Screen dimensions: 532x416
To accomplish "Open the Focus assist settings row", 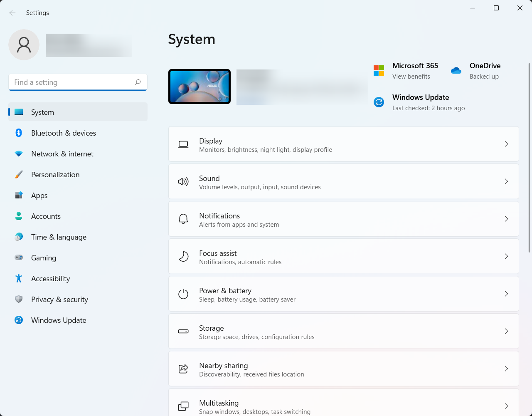I will click(x=343, y=256).
